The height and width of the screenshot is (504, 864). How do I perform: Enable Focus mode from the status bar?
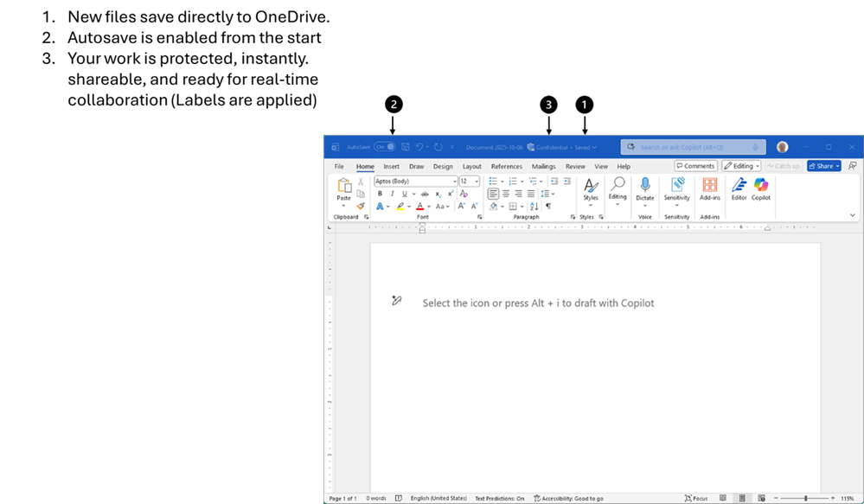[697, 498]
